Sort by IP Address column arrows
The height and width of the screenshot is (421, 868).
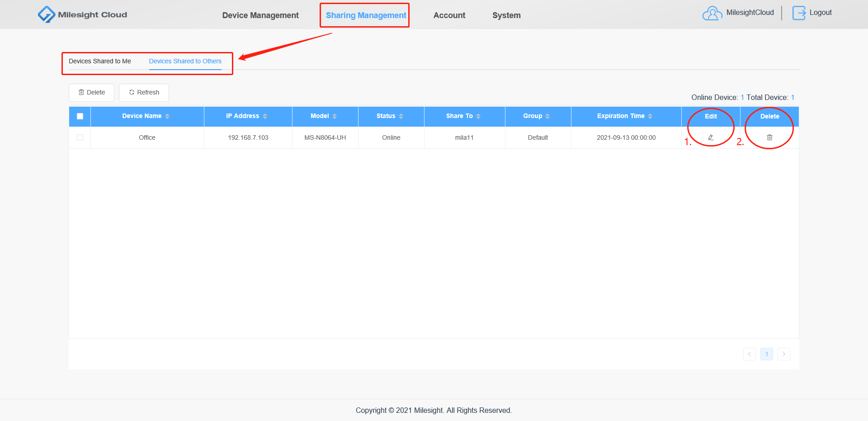[x=265, y=116]
